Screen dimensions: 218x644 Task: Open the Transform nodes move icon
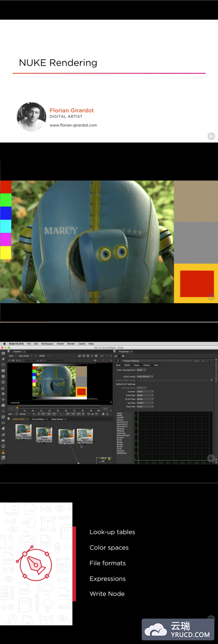coord(3,400)
